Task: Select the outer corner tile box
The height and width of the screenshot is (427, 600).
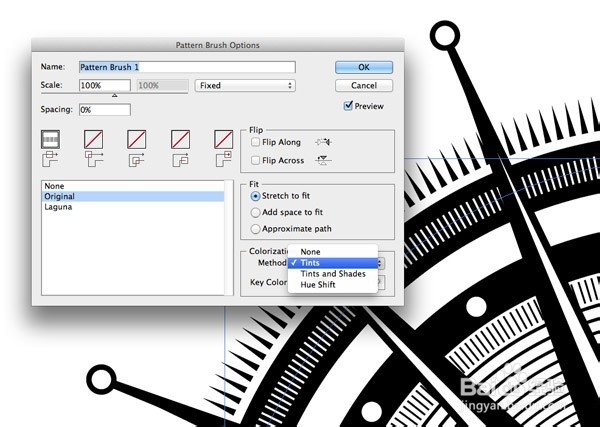Action: click(93, 139)
